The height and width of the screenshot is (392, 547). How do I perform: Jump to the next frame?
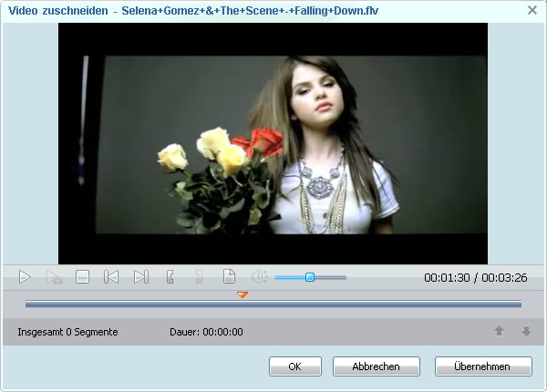(140, 277)
